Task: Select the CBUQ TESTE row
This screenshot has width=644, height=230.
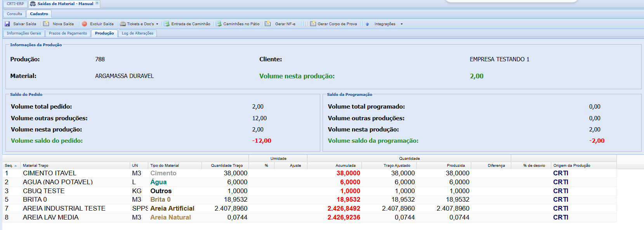Action: pyautogui.click(x=309, y=191)
